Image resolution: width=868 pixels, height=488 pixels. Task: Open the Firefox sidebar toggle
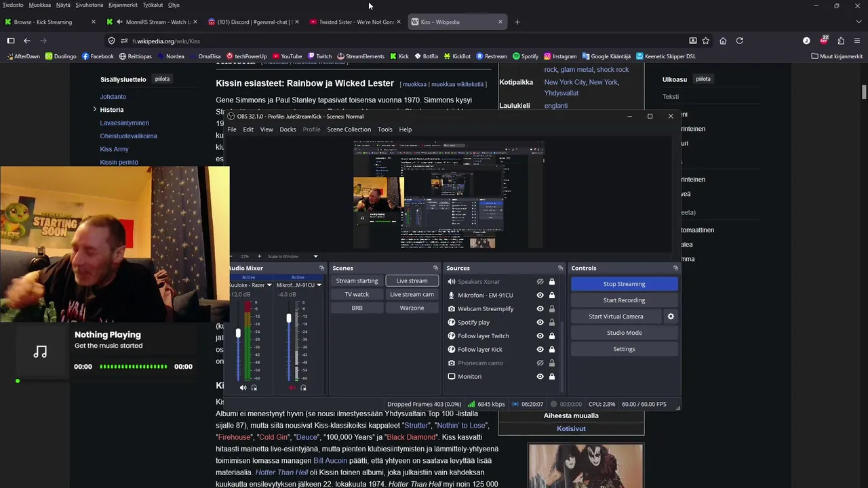point(11,41)
